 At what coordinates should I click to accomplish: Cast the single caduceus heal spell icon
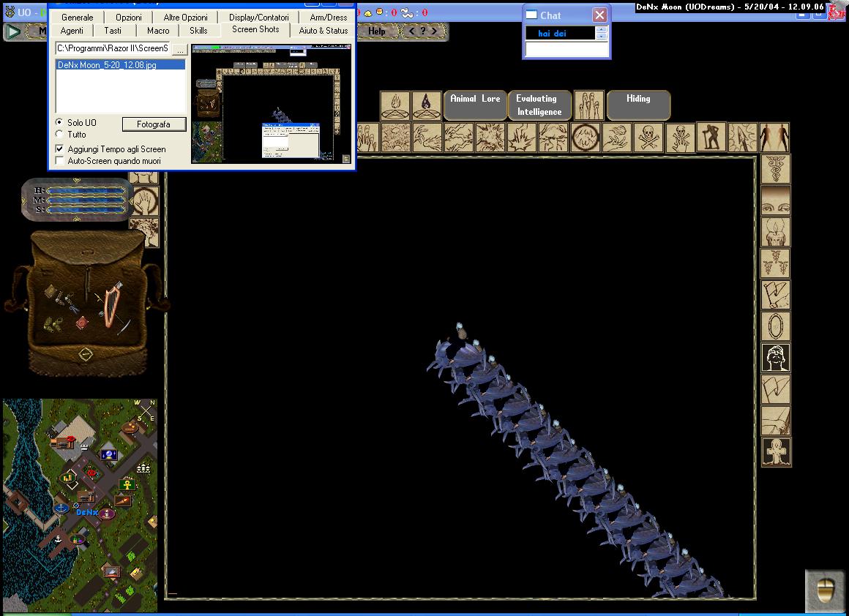775,169
